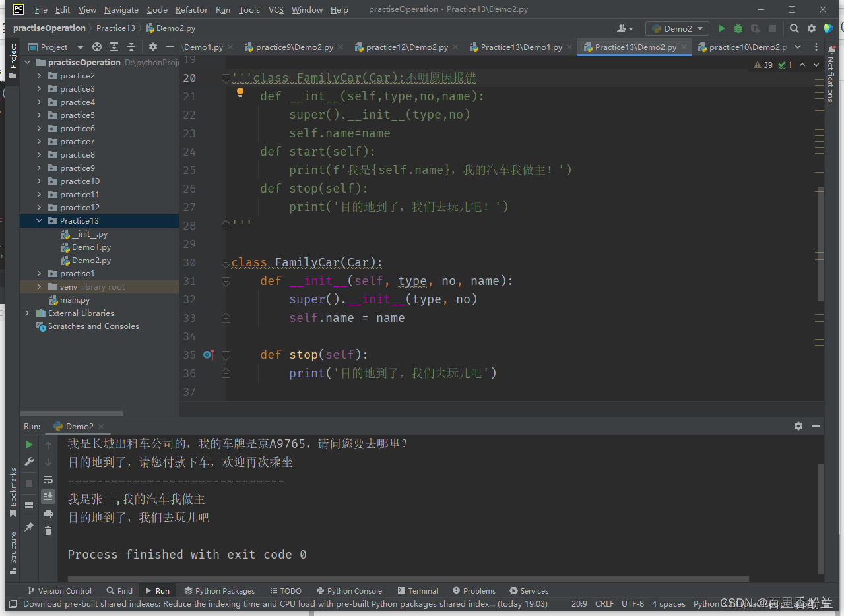This screenshot has height=616, width=844.
Task: Open the Navigate menu
Action: tap(121, 10)
